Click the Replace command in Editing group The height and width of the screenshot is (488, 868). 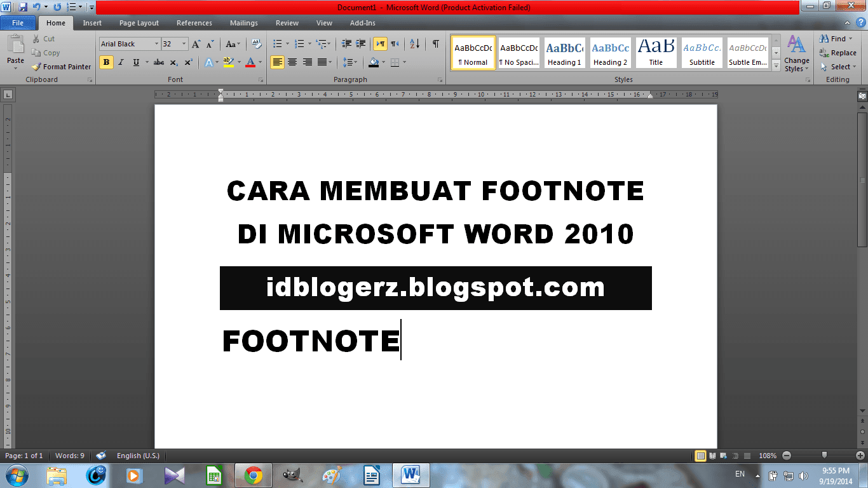[x=840, y=53]
